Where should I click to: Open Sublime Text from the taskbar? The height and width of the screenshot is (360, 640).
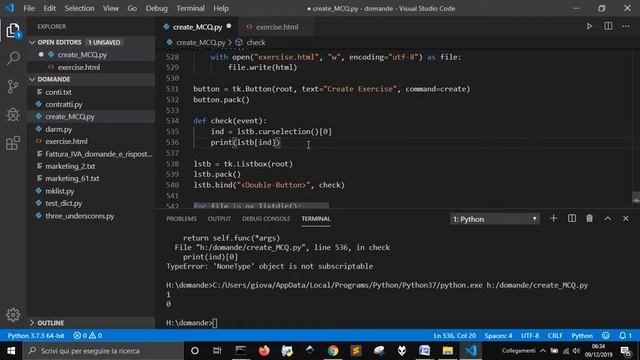click(356, 351)
